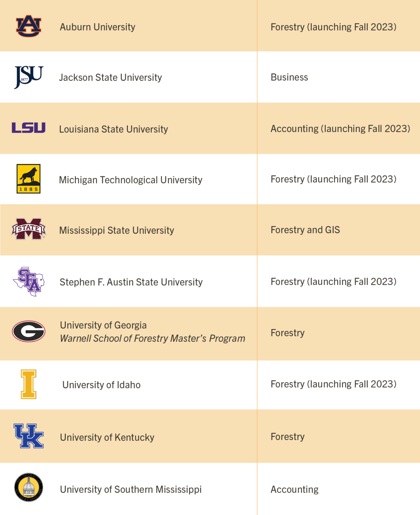This screenshot has width=420, height=515.
Task: Select the SFA Texas-shaped logo
Action: tap(29, 282)
